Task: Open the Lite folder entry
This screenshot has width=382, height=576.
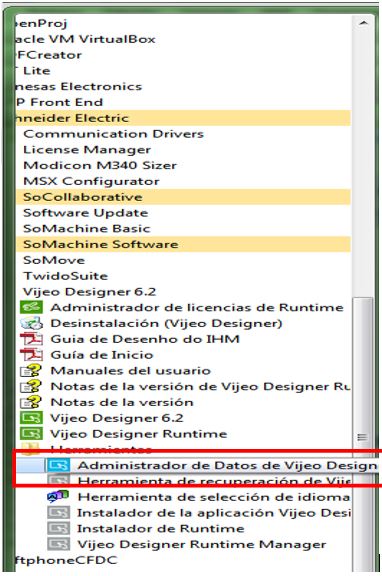Action: pos(33,71)
